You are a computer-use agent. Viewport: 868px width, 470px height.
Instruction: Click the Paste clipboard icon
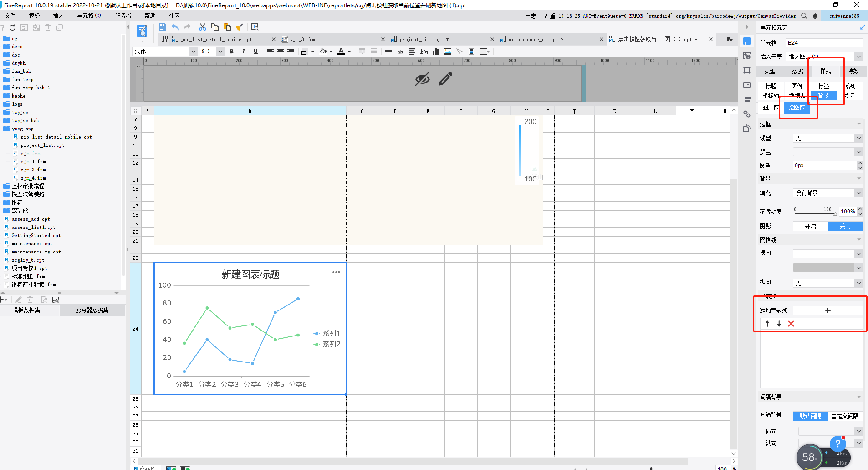[227, 27]
